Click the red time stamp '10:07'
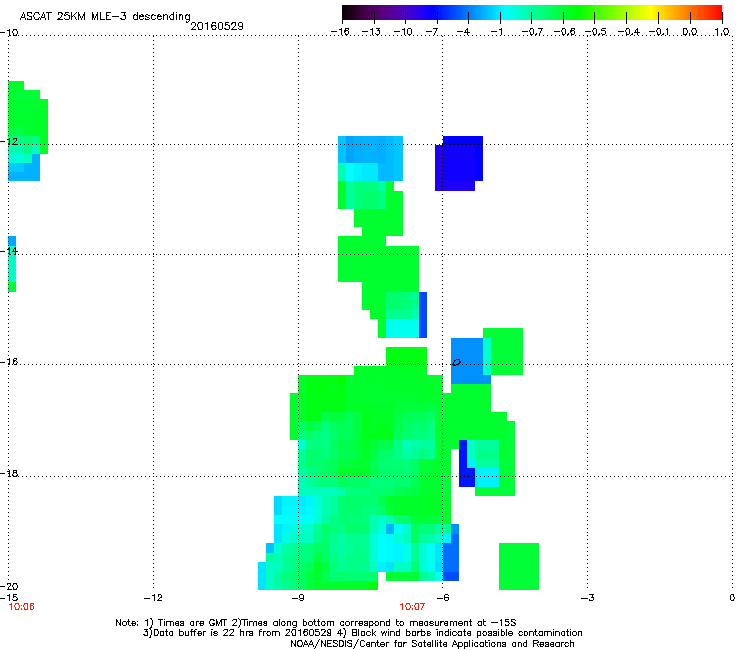 (412, 607)
